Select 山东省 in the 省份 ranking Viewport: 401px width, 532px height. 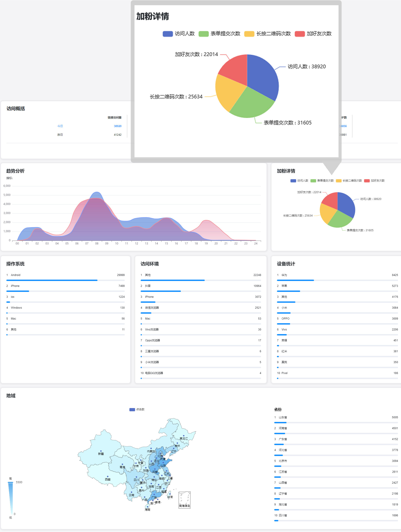click(336, 417)
